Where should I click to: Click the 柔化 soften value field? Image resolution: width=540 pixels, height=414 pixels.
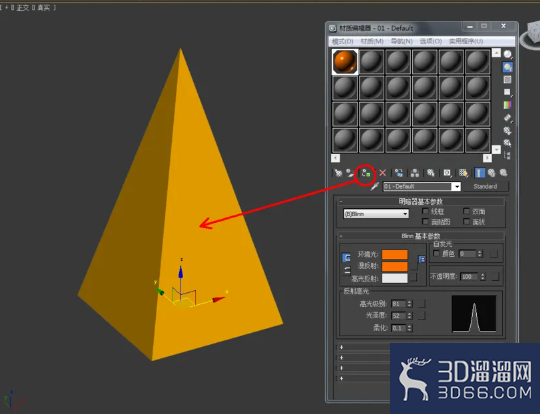tap(399, 328)
